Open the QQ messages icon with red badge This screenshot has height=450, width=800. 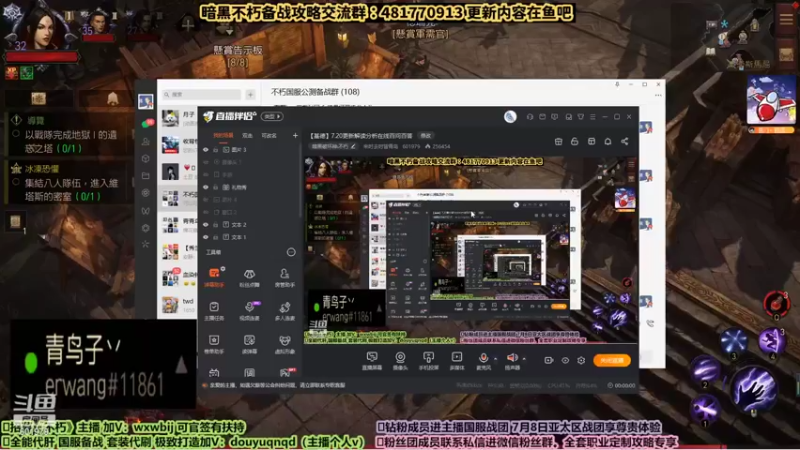146,123
